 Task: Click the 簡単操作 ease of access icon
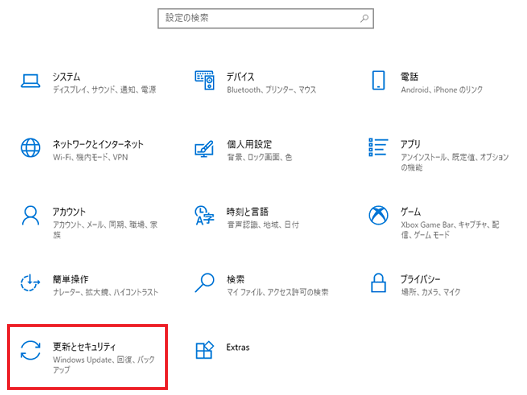[x=30, y=282]
